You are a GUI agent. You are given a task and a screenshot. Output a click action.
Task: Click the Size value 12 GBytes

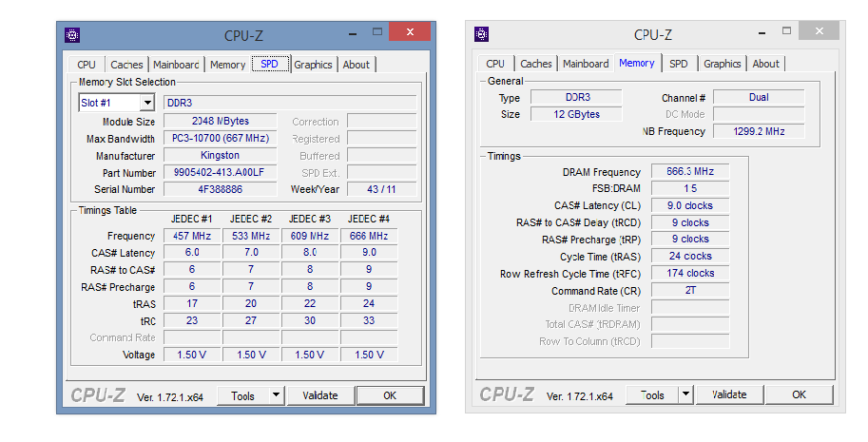576,114
